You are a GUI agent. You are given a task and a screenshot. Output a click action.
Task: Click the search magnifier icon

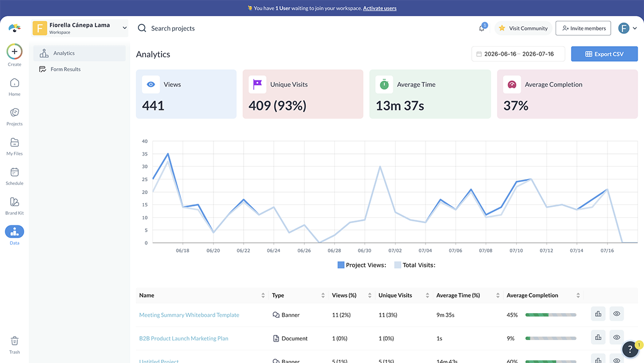point(142,28)
